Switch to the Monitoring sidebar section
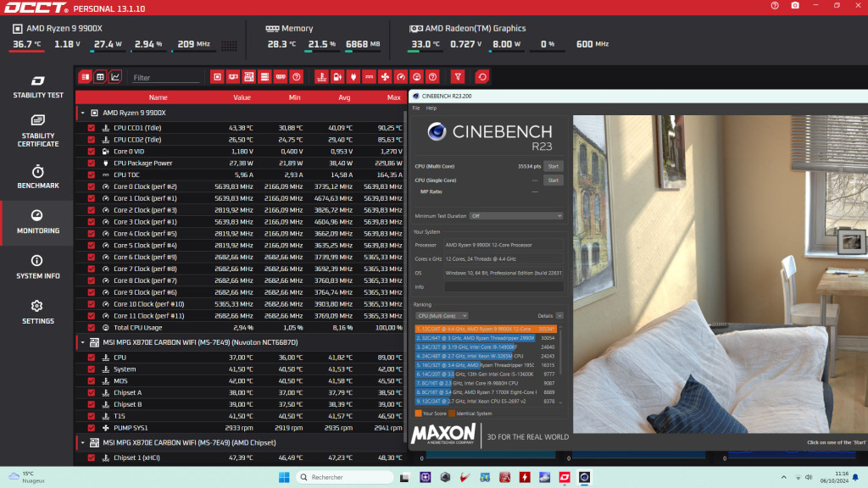The width and height of the screenshot is (868, 488). click(37, 223)
